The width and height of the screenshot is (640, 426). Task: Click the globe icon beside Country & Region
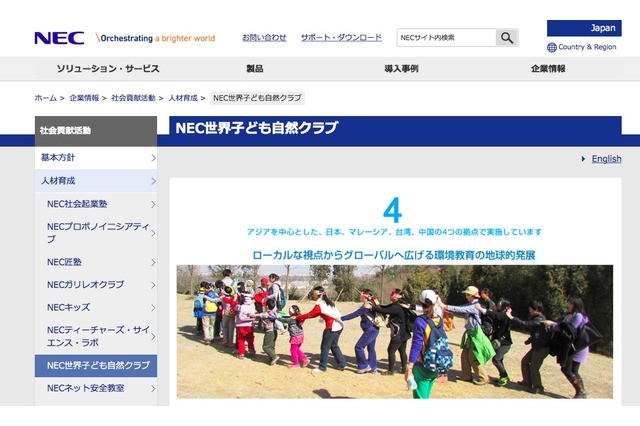[x=551, y=47]
